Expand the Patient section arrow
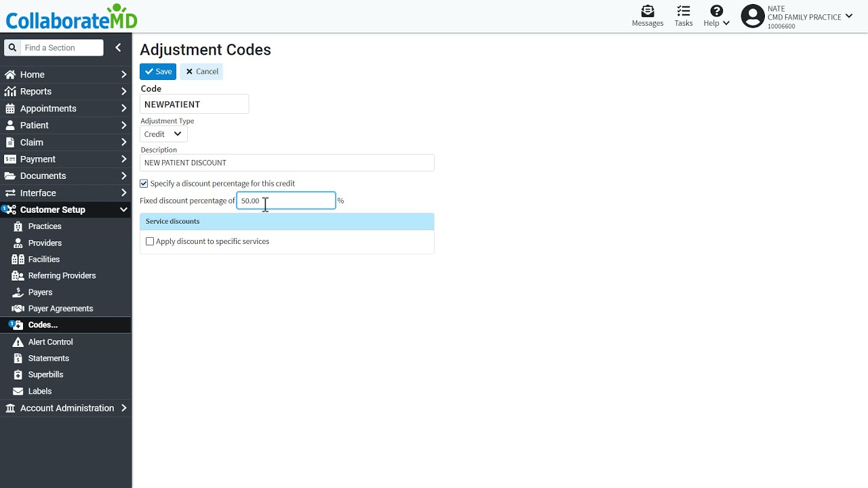The width and height of the screenshot is (868, 488). coord(123,125)
